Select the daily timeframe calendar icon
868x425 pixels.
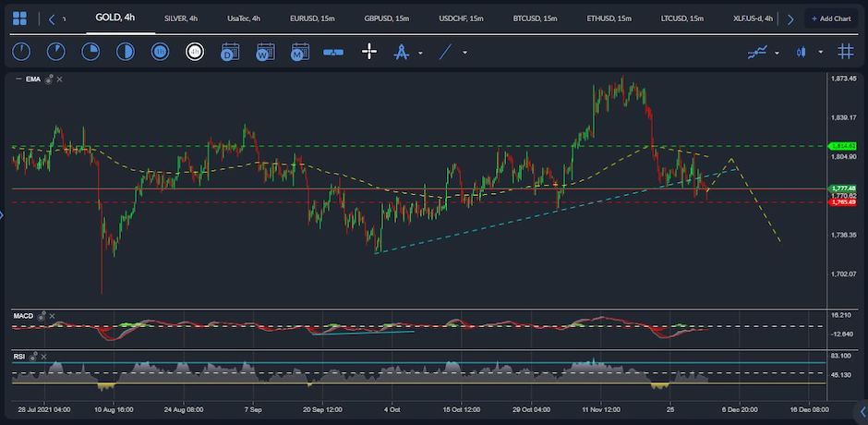[x=231, y=52]
